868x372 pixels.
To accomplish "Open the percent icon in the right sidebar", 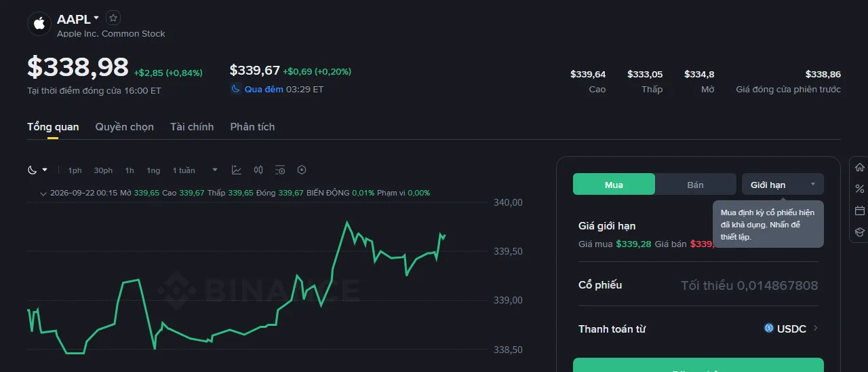I will click(859, 189).
